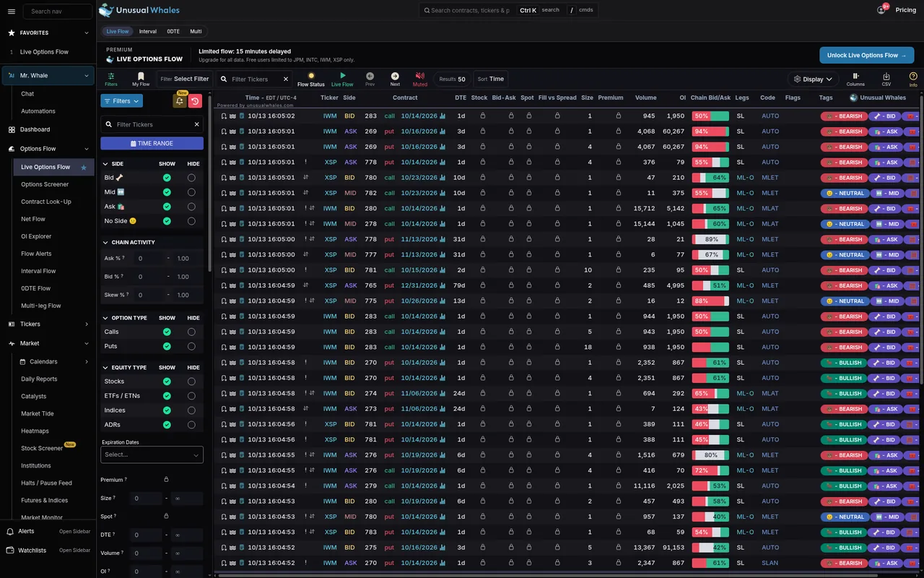
Task: Click the red history reset icon
Action: [194, 101]
